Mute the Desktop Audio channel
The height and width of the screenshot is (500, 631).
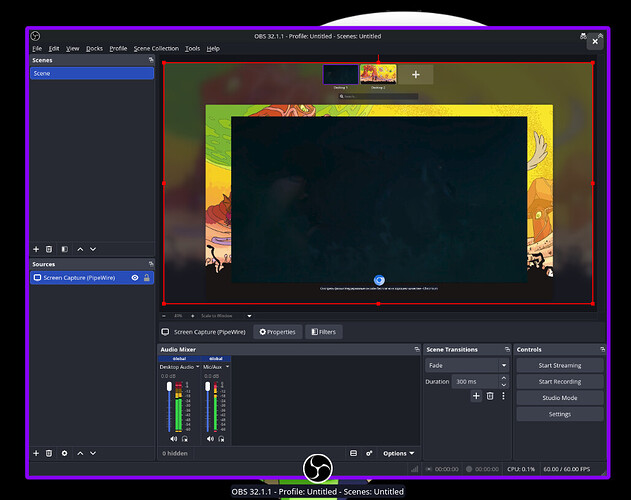173,438
